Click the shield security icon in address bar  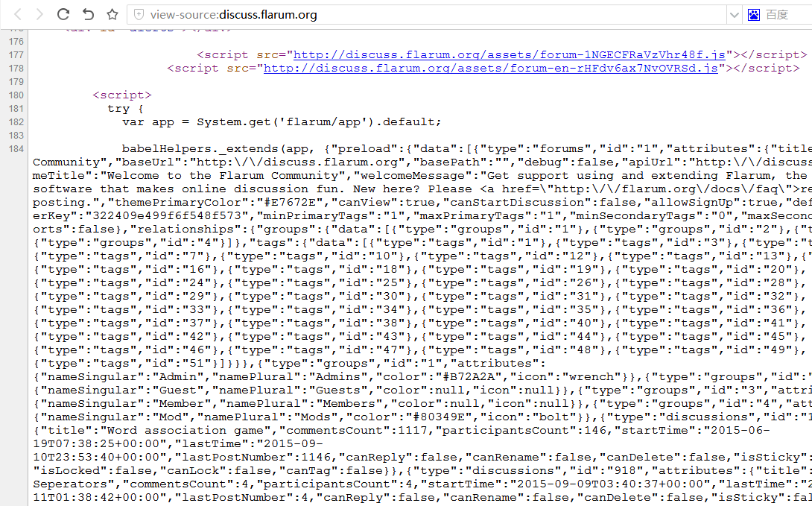click(x=139, y=14)
